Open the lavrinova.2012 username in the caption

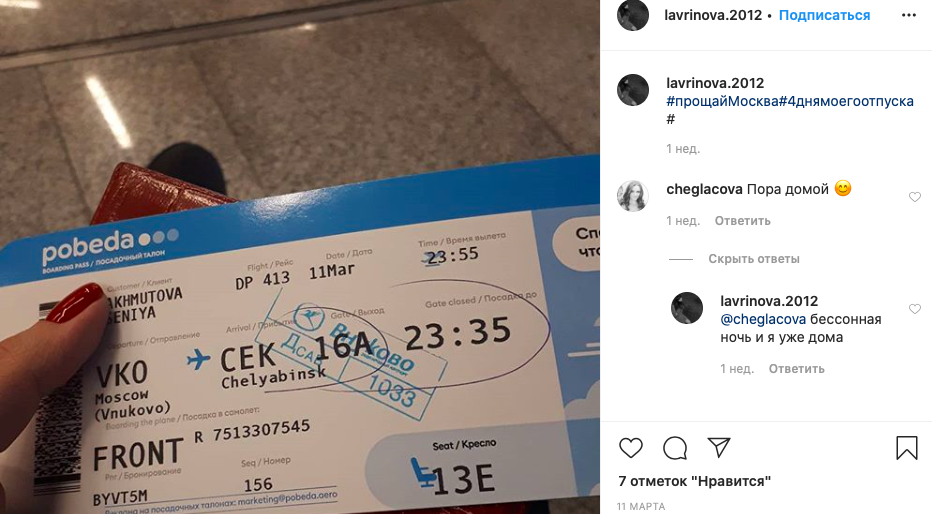point(715,83)
